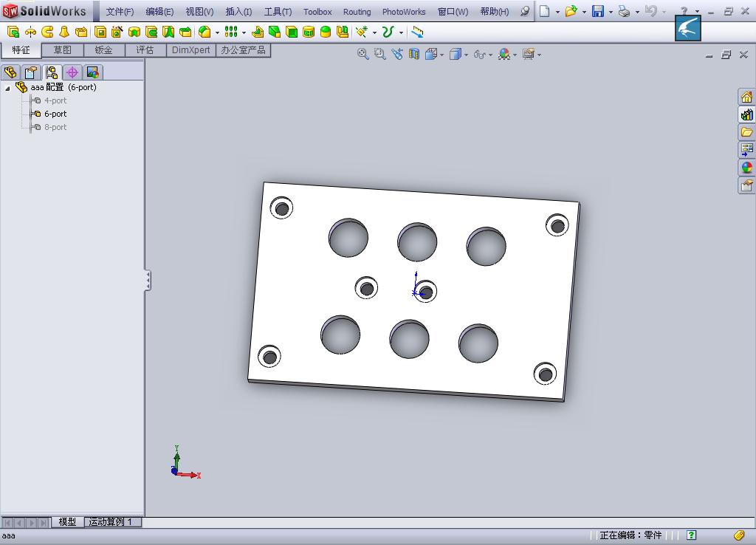
Task: Click the Revolved Cut icon
Action: 134,32
